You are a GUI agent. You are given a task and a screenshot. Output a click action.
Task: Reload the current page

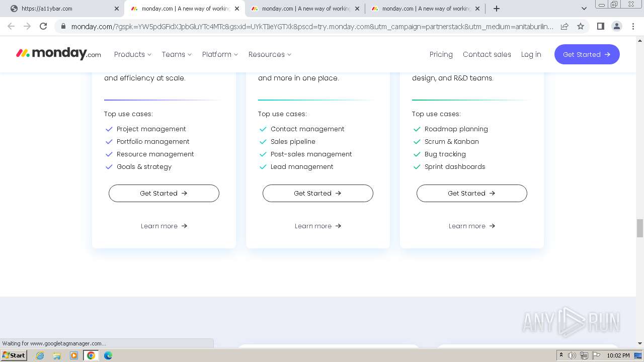coord(43,26)
